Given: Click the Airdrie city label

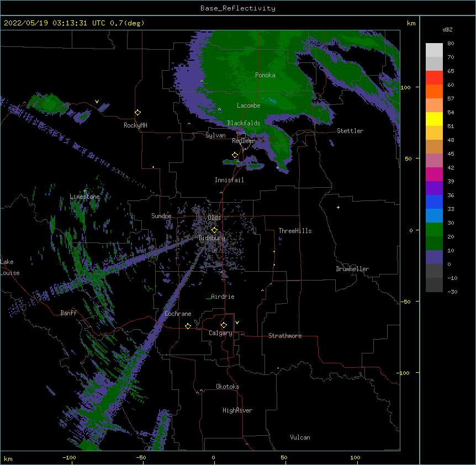Looking at the screenshot, I should (x=223, y=297).
